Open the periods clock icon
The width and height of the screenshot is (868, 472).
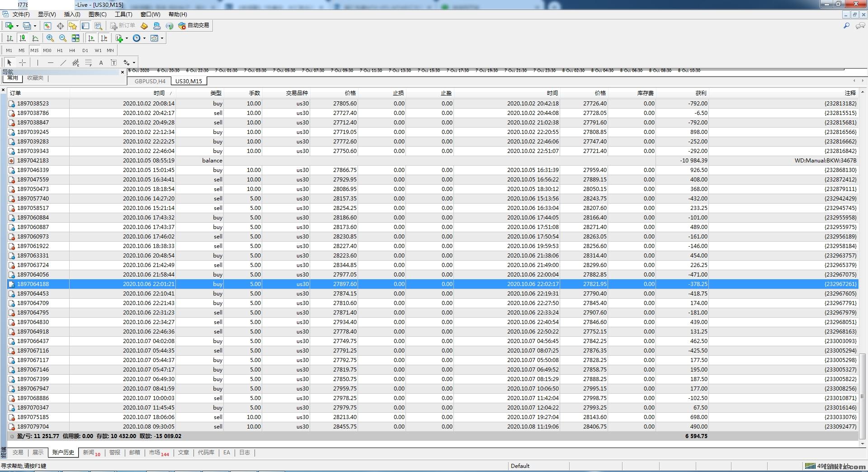click(x=137, y=38)
